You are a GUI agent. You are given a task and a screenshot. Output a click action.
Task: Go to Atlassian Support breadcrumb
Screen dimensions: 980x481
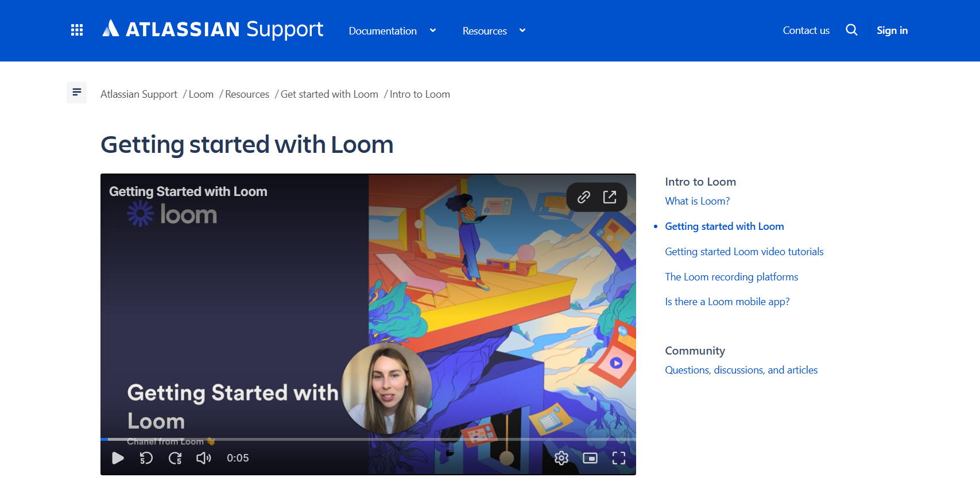(139, 94)
